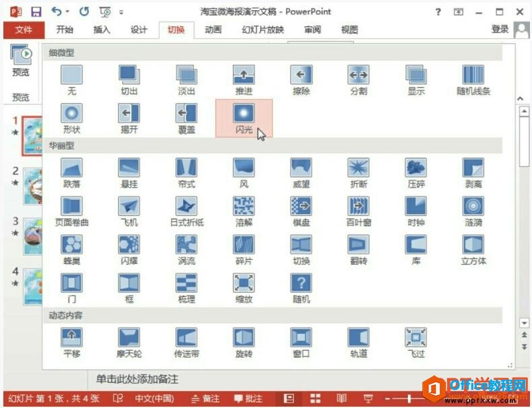The height and width of the screenshot is (408, 532).
Task: Apply the 蜂巢 honeycomb transition
Action: 71,250
